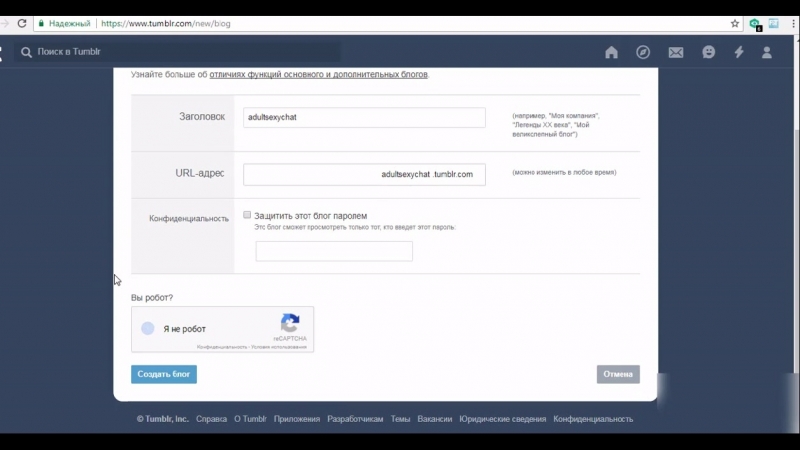Image resolution: width=800 pixels, height=450 pixels.
Task: Click the Заголовок title field containing adultsexychat
Action: pos(364,117)
